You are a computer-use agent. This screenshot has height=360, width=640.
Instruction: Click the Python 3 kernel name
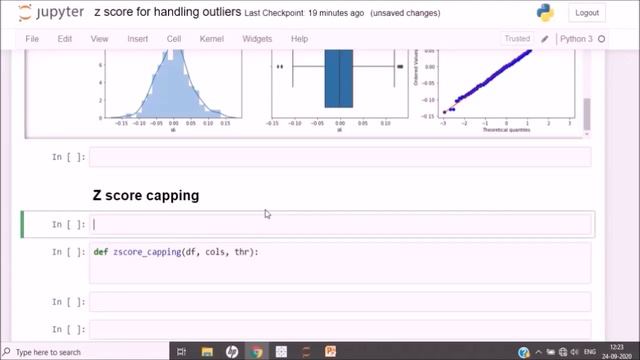tap(576, 39)
